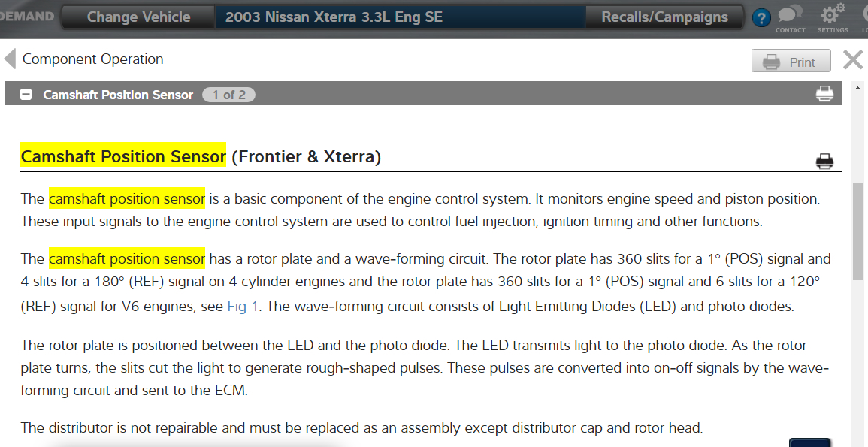Click the dark blue button at bottom right
Screen dimensions: 868x447
tap(809, 442)
